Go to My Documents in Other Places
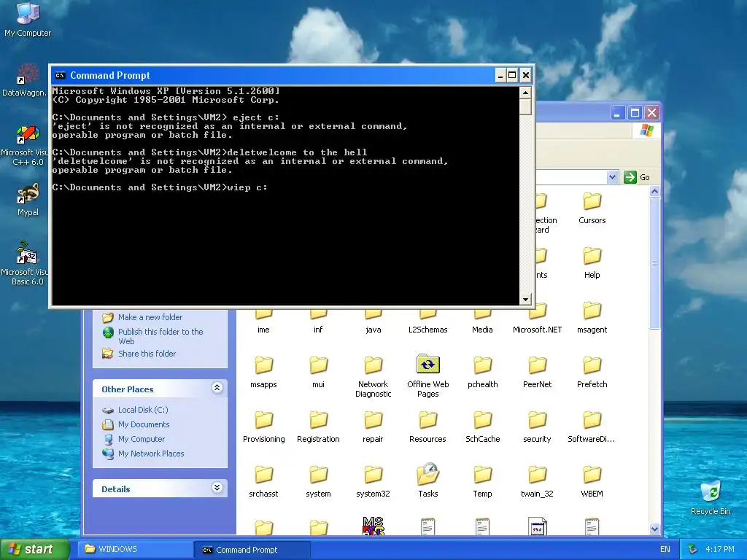The height and width of the screenshot is (560, 747). (144, 424)
